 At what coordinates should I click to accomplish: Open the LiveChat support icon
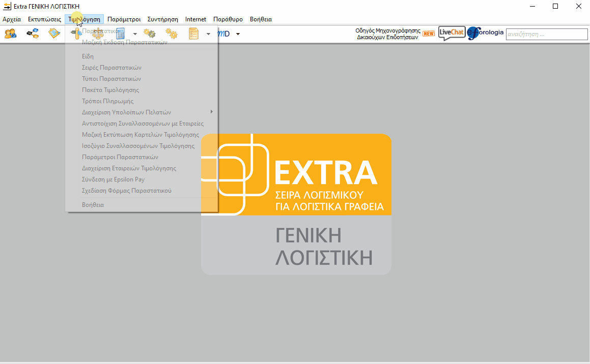[452, 34]
